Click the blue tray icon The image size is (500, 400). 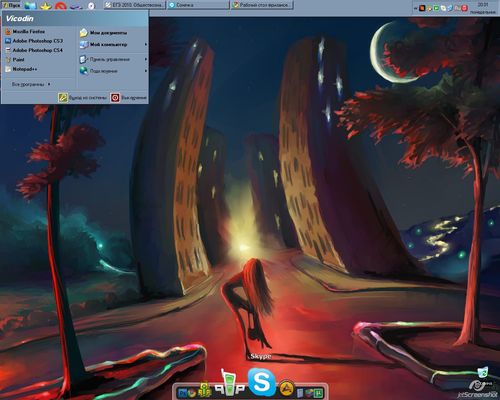[450, 8]
